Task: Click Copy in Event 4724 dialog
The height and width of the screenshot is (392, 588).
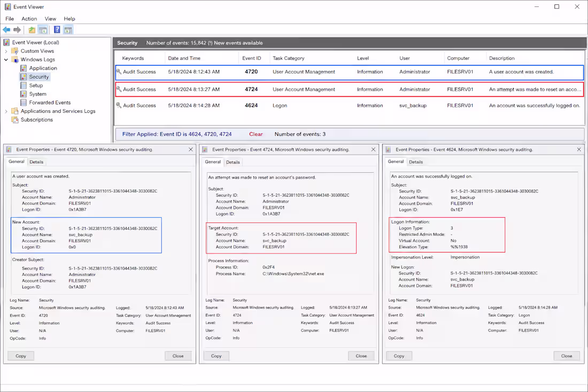Action: pos(216,356)
